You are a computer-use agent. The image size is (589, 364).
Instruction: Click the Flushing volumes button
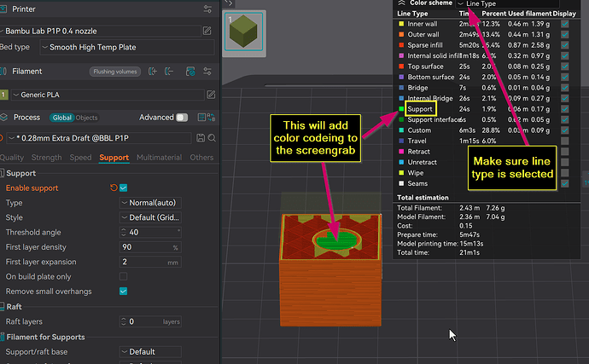115,72
